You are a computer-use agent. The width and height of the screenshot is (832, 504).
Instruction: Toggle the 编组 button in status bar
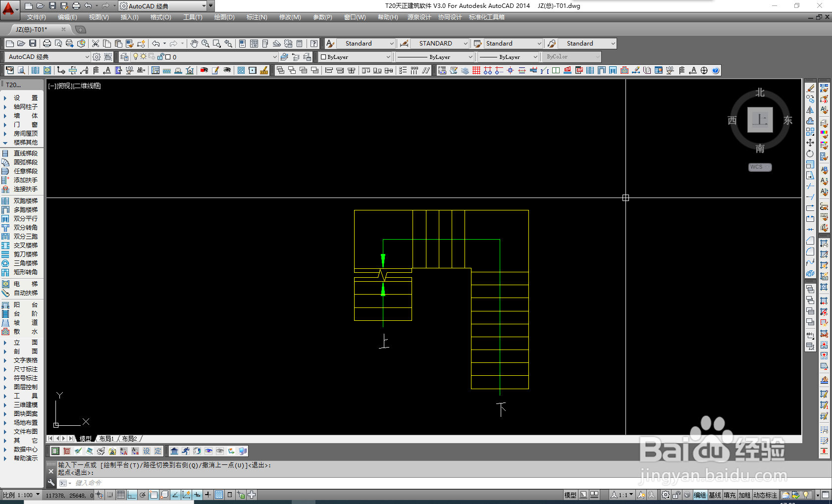[x=700, y=495]
